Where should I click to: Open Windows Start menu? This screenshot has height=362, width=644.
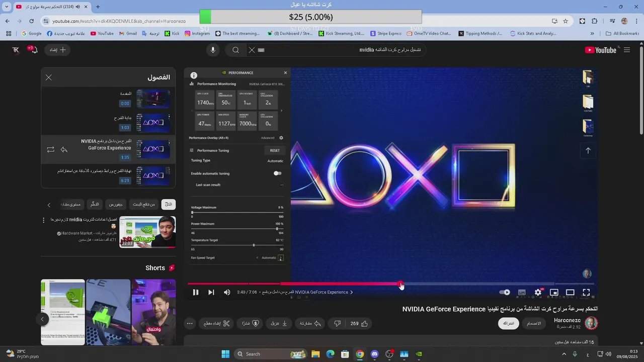pyautogui.click(x=225, y=354)
